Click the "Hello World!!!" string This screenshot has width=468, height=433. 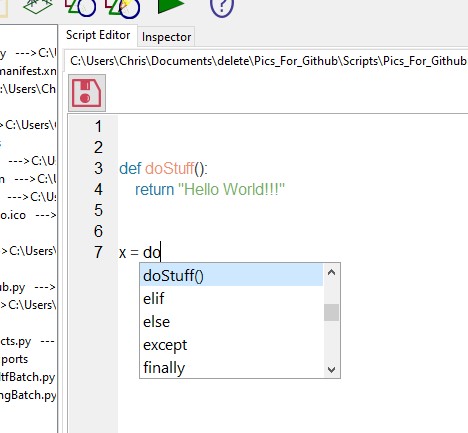tap(232, 189)
